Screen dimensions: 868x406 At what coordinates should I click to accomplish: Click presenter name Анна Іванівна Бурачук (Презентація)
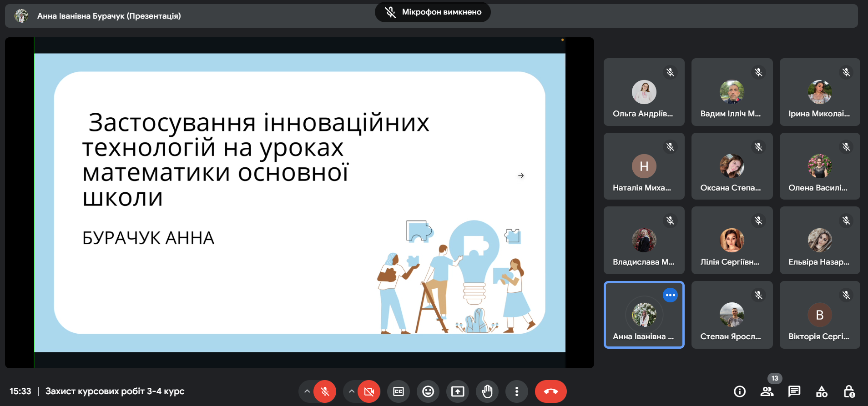point(109,16)
